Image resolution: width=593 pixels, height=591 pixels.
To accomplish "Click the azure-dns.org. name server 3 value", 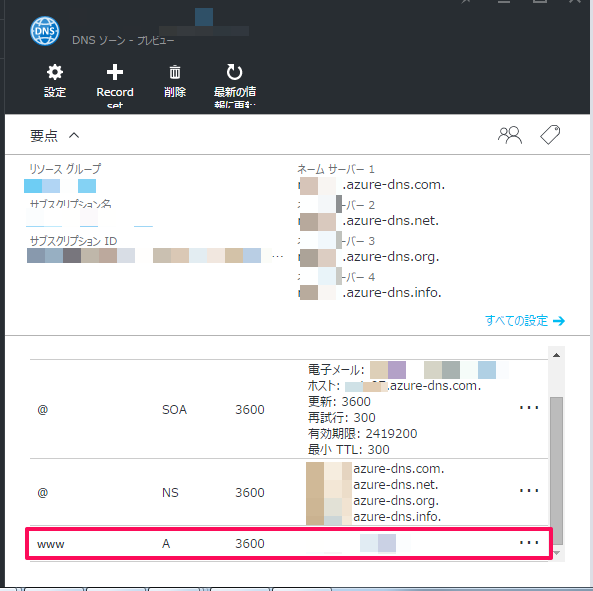I will (369, 257).
